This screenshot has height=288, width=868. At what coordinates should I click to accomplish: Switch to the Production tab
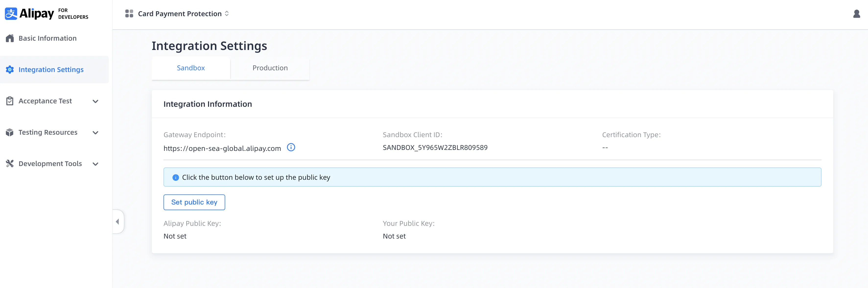click(270, 68)
